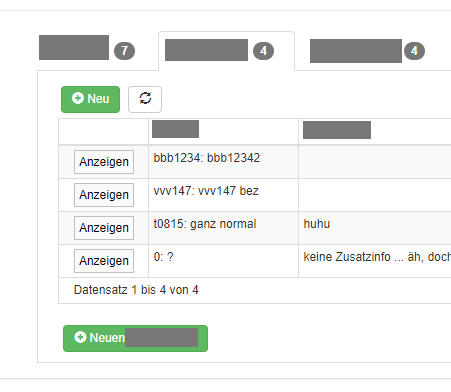Click Anzeigen for vvv147 row
The width and height of the screenshot is (451, 392).
point(104,195)
